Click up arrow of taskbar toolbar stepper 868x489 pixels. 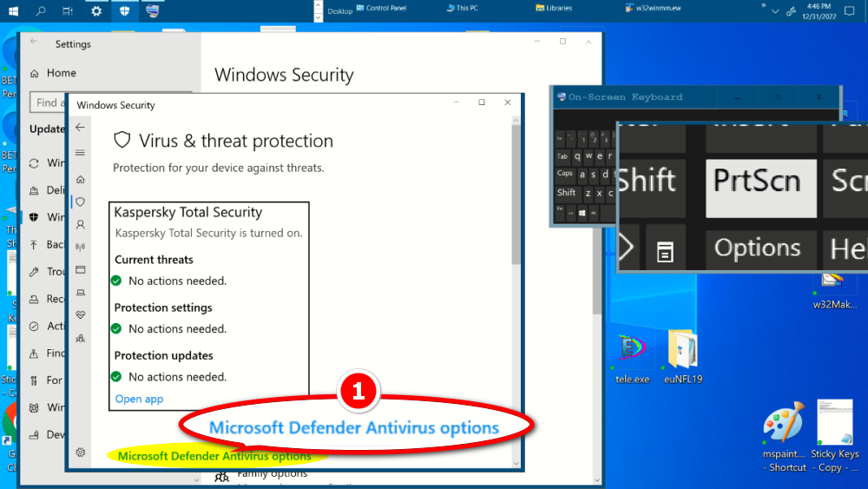(318, 5)
